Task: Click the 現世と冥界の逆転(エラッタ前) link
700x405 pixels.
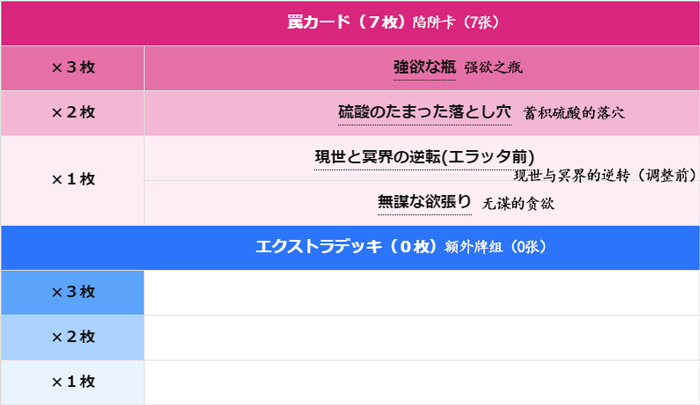Action: click(x=424, y=157)
